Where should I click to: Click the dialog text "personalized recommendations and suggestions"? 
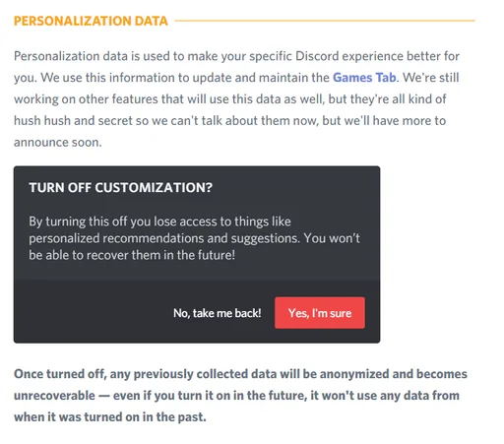pos(164,238)
